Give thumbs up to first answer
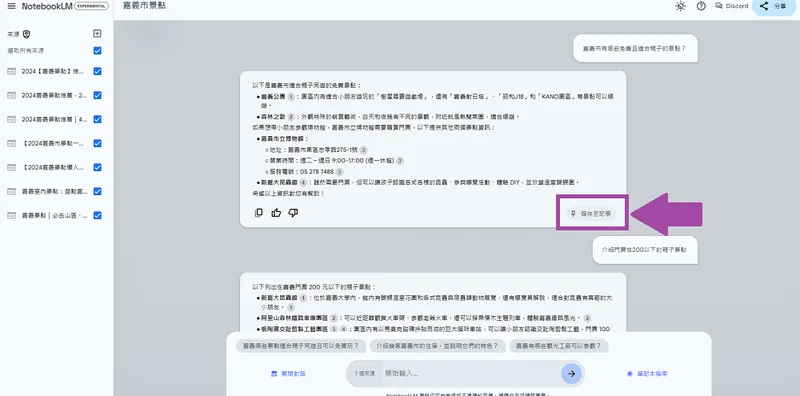Image resolution: width=800 pixels, height=396 pixels. pos(276,213)
